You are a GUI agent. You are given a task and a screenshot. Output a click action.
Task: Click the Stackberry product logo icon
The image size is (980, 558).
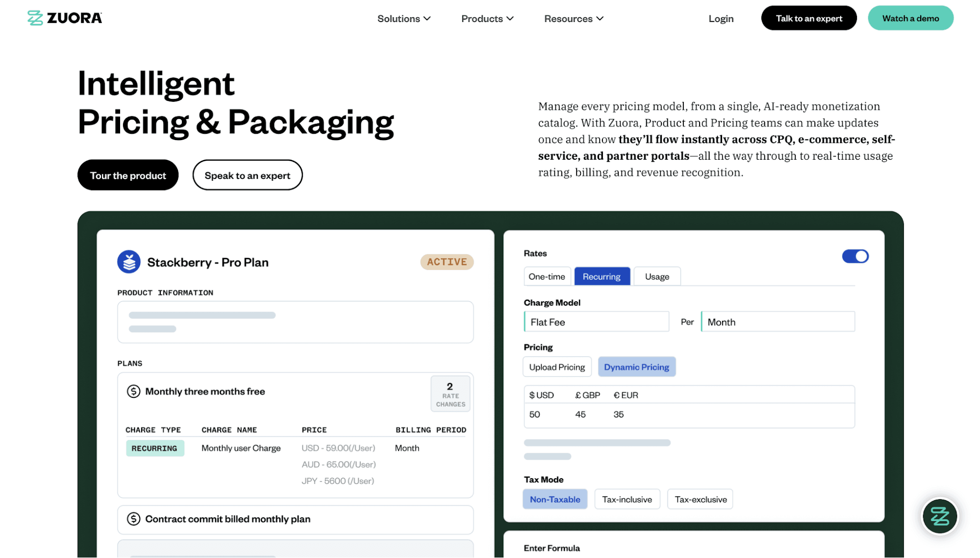(129, 262)
